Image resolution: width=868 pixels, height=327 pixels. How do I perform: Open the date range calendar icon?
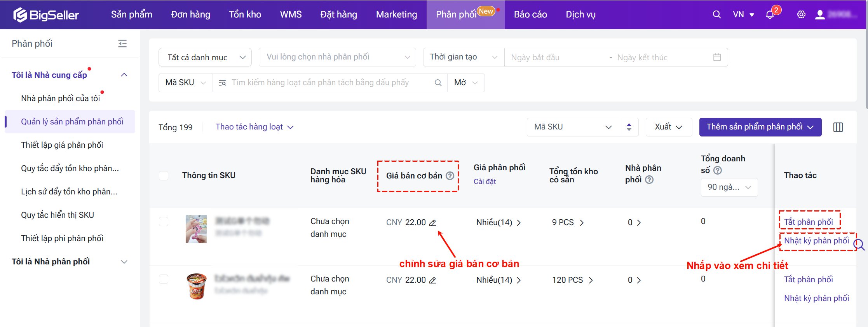pos(717,57)
